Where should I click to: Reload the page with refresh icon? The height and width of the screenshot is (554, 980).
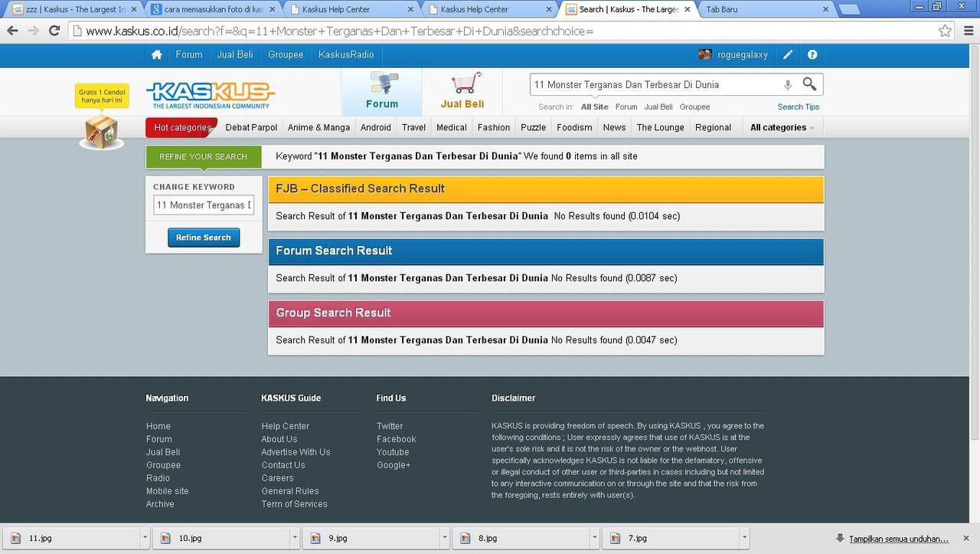54,31
